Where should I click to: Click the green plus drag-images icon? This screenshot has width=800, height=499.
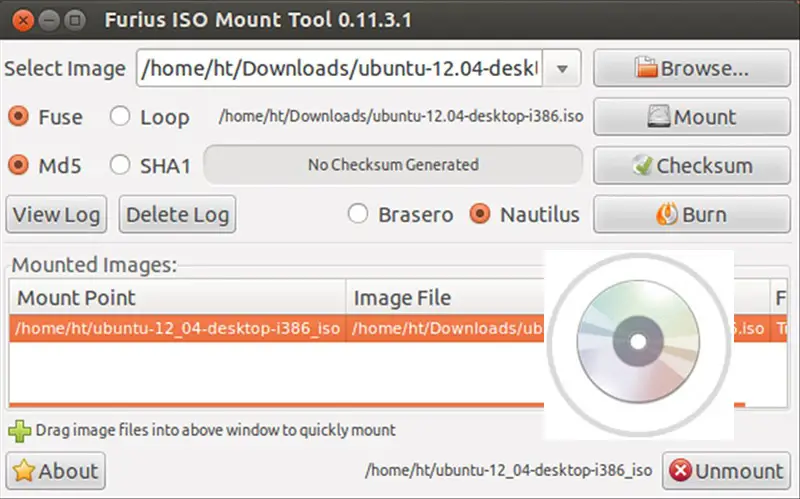19,431
